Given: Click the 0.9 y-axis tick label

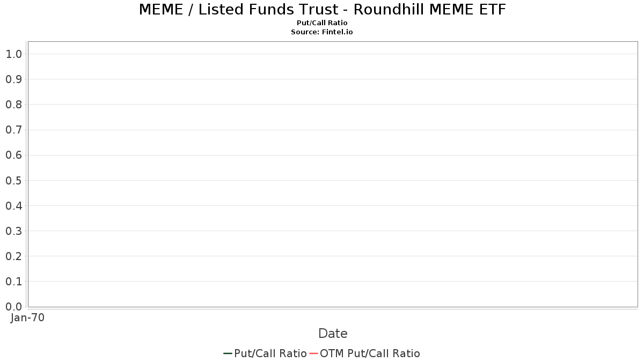Looking at the screenshot, I should coord(13,79).
